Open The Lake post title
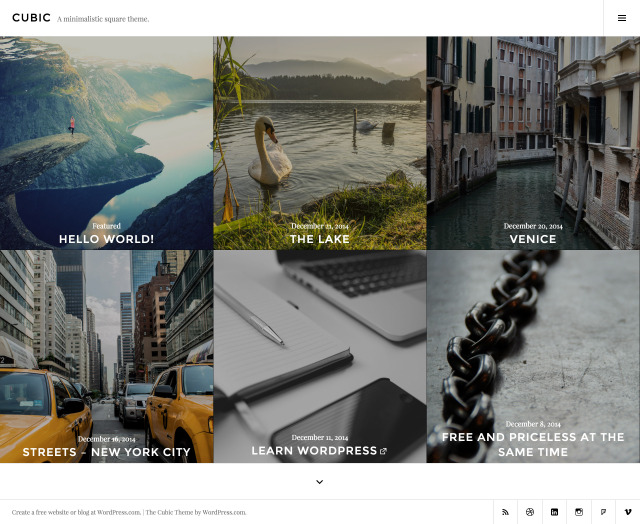Viewport: 640px width, 524px height. (319, 239)
